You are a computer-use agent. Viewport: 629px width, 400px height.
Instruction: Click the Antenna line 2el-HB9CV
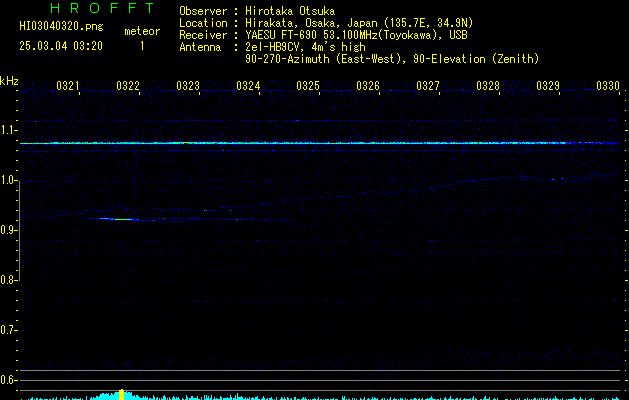(x=272, y=47)
